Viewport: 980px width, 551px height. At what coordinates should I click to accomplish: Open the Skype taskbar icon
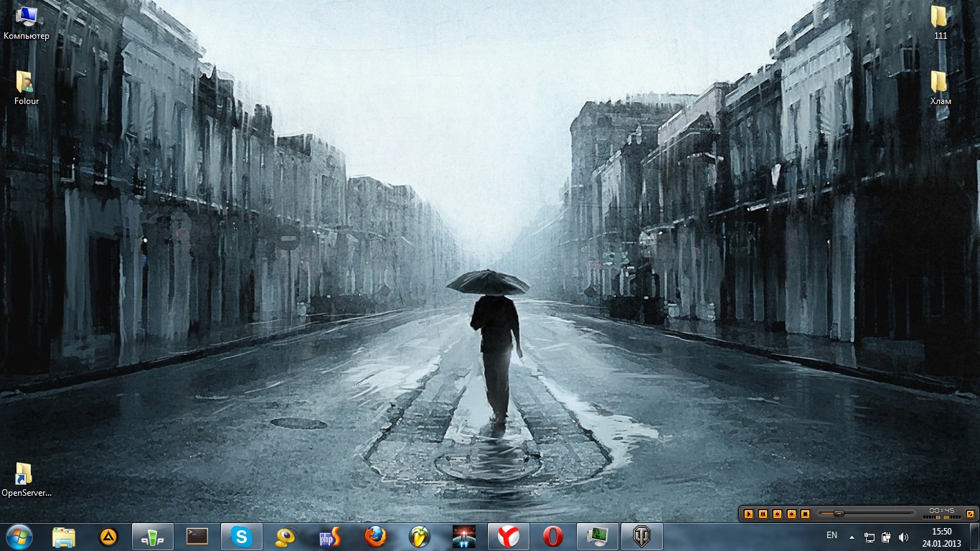[x=241, y=537]
